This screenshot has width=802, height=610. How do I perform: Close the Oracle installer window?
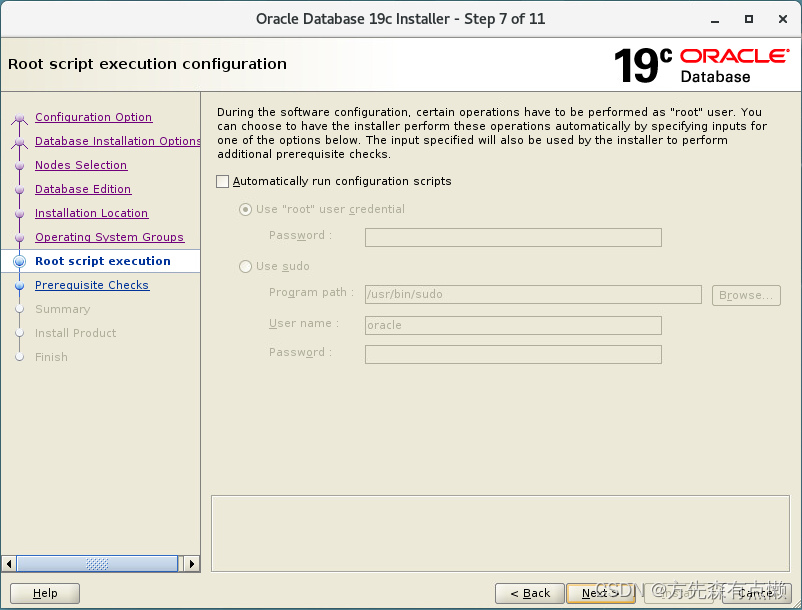click(x=783, y=19)
